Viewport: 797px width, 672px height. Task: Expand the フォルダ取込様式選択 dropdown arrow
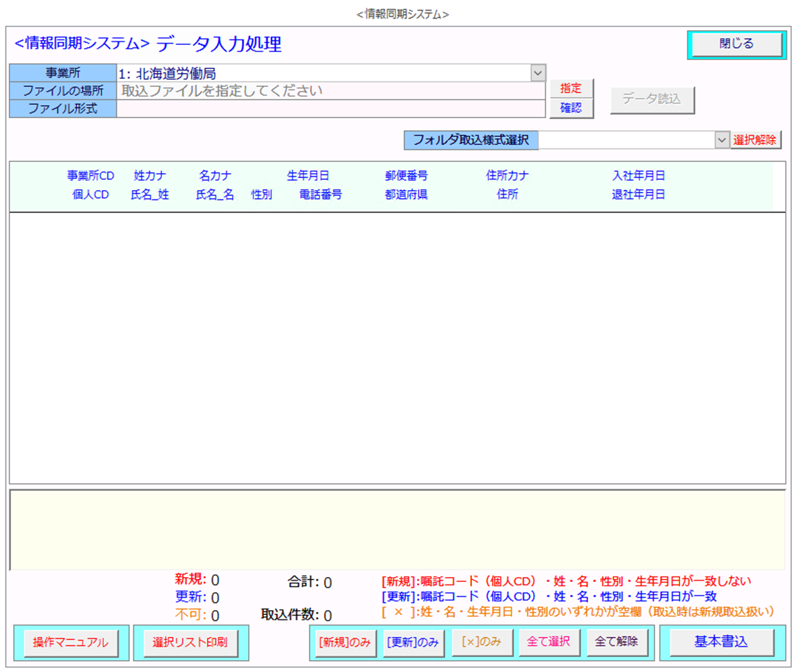(x=721, y=140)
